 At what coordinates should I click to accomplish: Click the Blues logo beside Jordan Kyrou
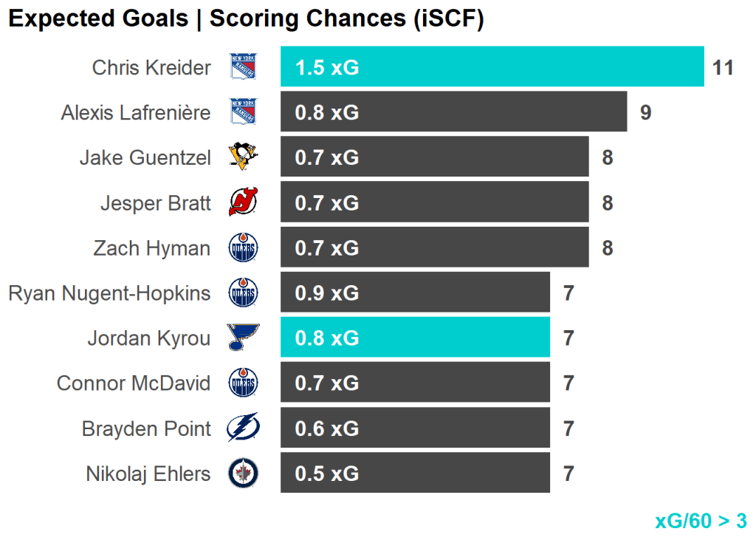click(243, 338)
